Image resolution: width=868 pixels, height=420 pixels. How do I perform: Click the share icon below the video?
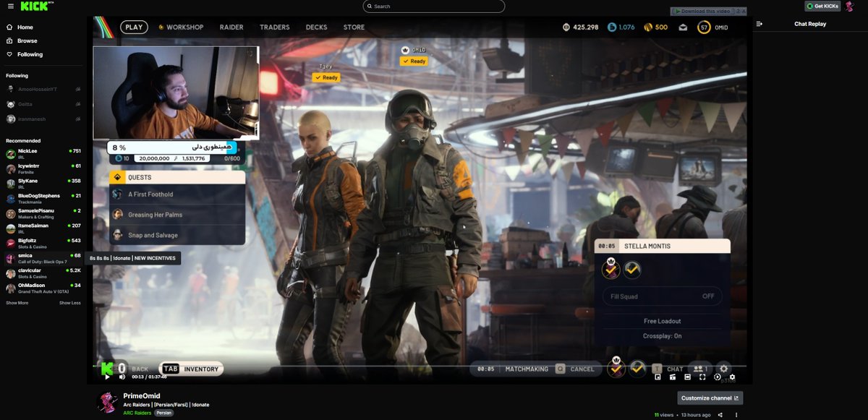coord(719,415)
